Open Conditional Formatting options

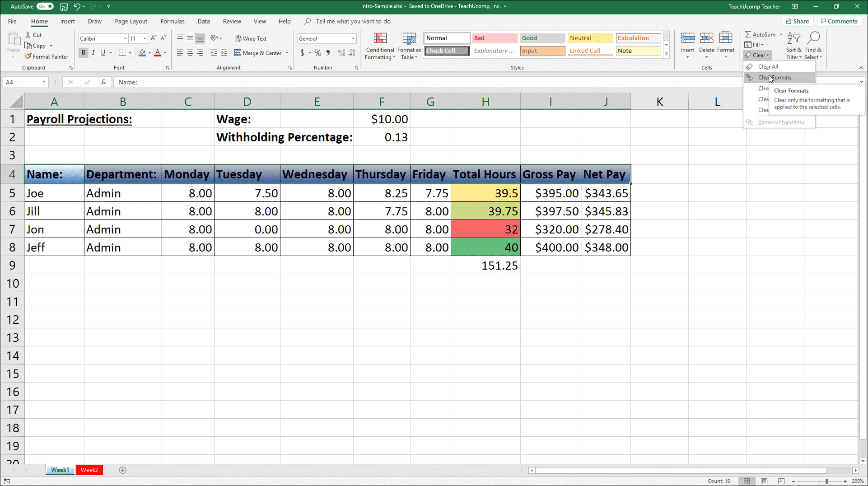(x=380, y=46)
